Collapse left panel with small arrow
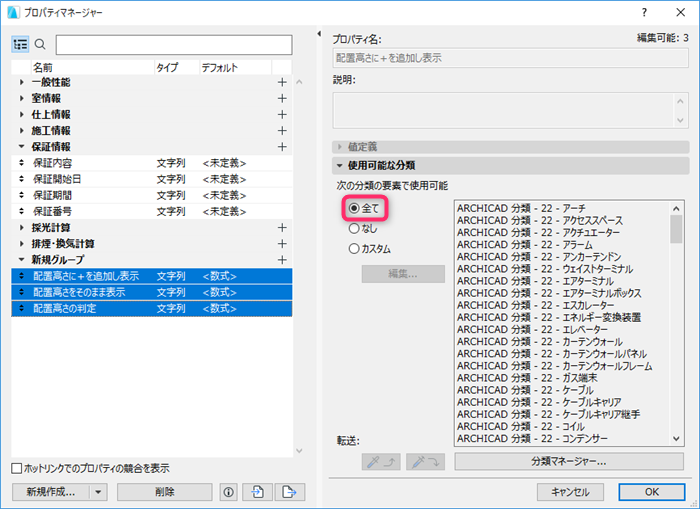The width and height of the screenshot is (700, 509). pyautogui.click(x=319, y=34)
